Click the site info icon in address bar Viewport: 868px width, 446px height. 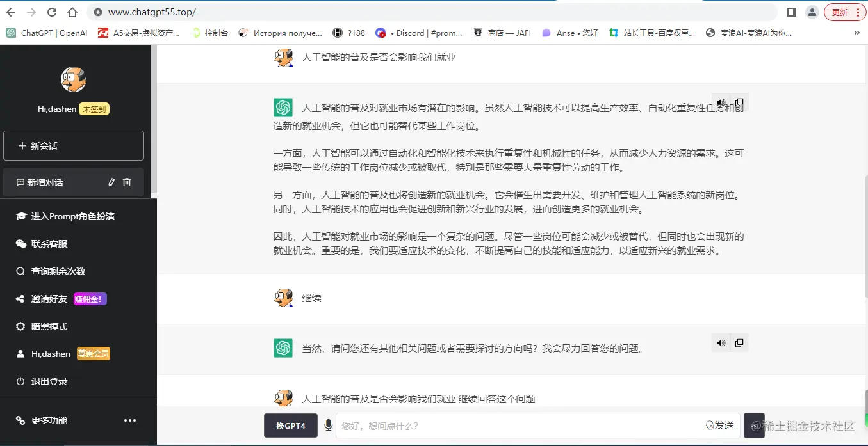coord(98,12)
